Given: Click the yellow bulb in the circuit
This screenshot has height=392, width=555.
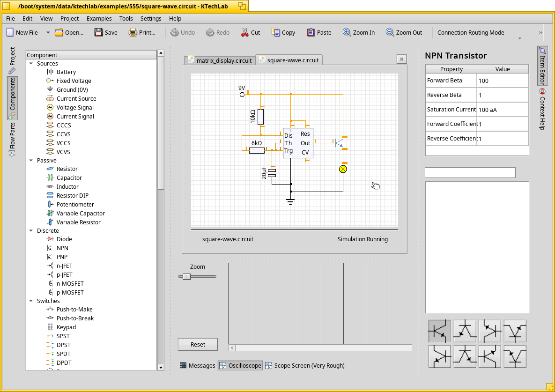Looking at the screenshot, I should 343,169.
